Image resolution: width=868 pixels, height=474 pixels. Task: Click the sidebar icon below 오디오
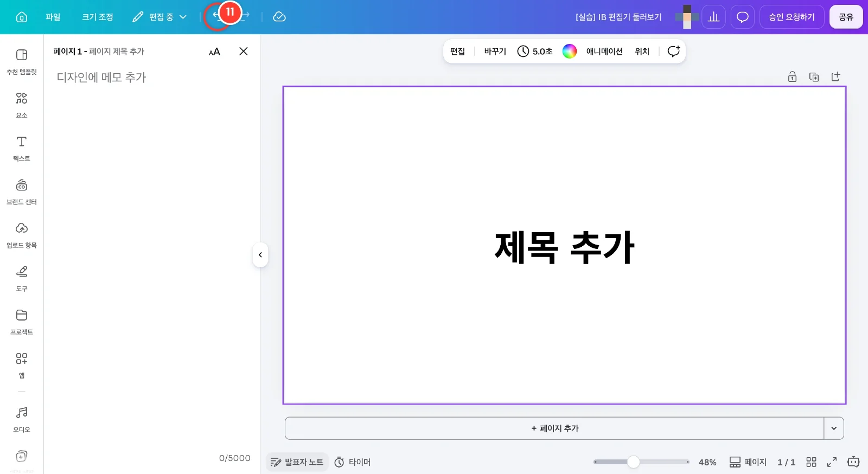tap(22, 457)
